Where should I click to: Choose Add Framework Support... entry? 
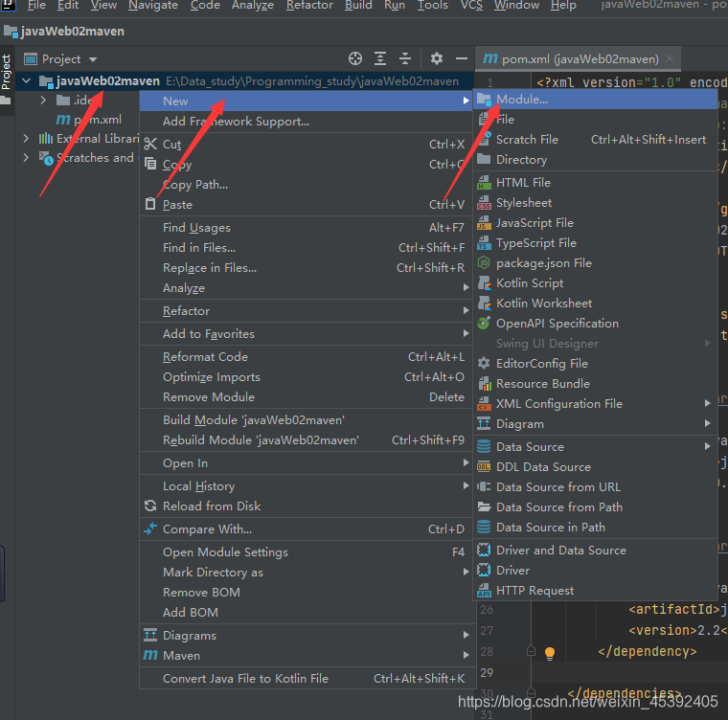click(x=306, y=122)
